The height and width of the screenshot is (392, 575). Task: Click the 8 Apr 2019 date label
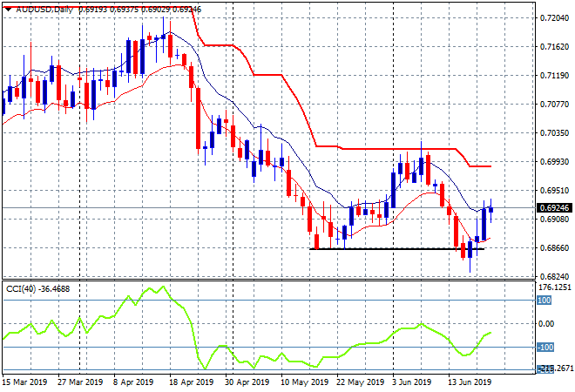[x=133, y=382]
